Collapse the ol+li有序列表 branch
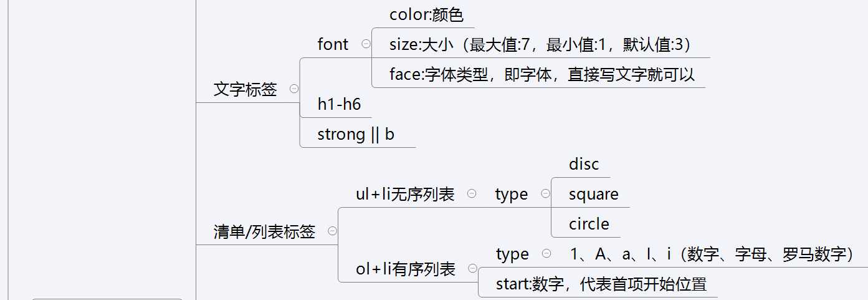 tap(472, 269)
